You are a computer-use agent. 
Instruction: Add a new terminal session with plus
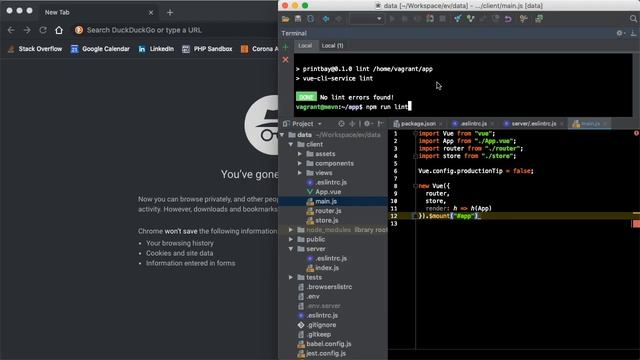pyautogui.click(x=285, y=48)
